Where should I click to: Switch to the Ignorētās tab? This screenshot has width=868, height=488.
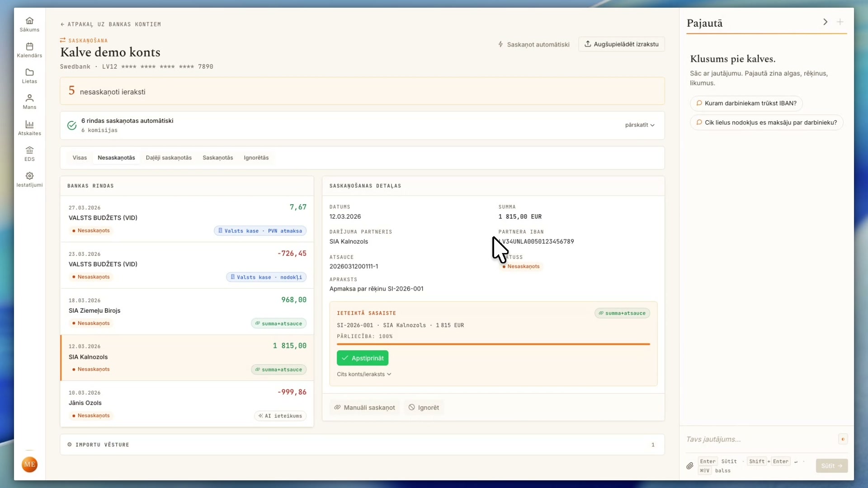(x=256, y=158)
